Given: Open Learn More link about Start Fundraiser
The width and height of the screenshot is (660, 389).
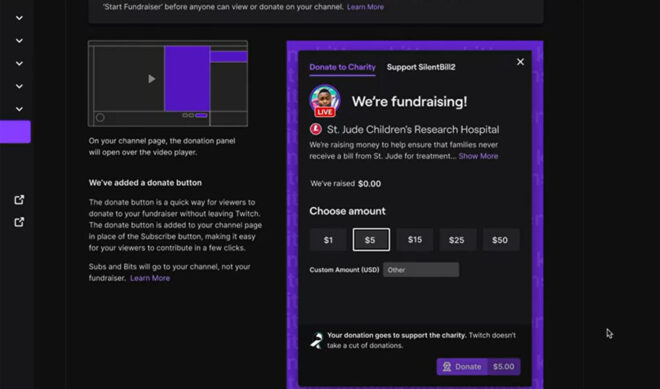Looking at the screenshot, I should (x=365, y=7).
